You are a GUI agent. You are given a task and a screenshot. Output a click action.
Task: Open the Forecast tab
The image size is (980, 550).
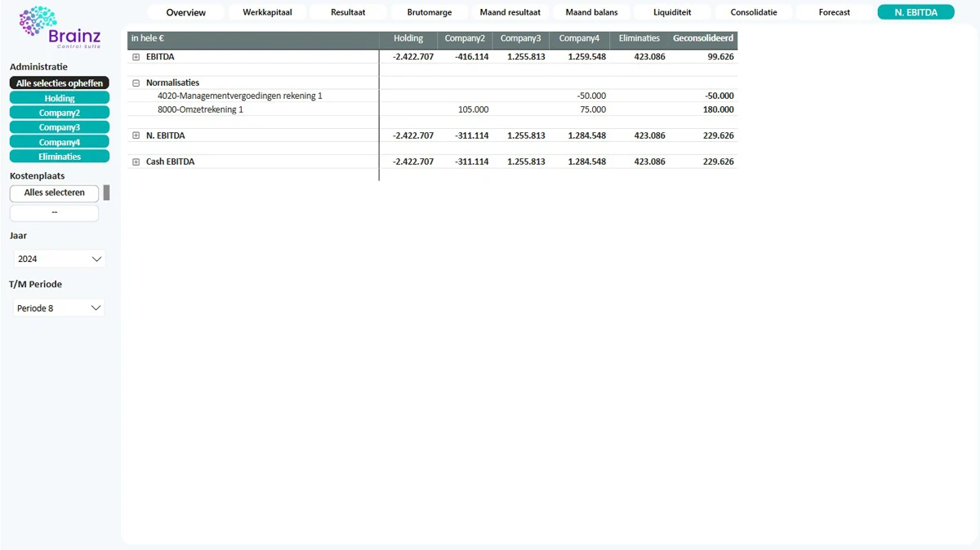click(x=834, y=12)
